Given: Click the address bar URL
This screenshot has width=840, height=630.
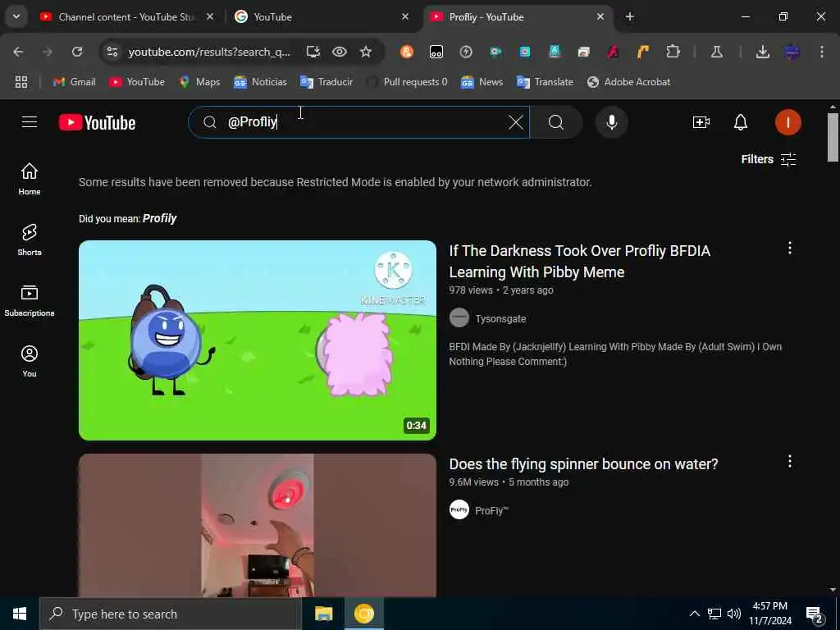Looking at the screenshot, I should click(209, 52).
